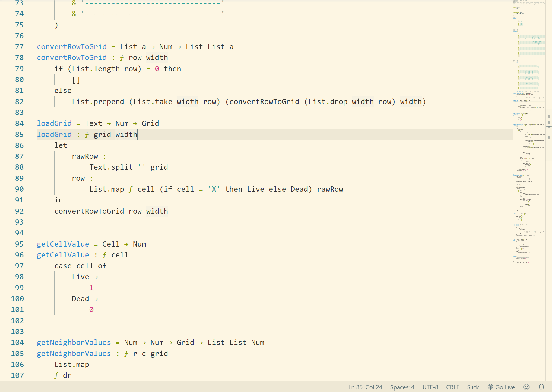
Task: Click 'convertRowToGrid' on line 77
Action: pos(72,47)
